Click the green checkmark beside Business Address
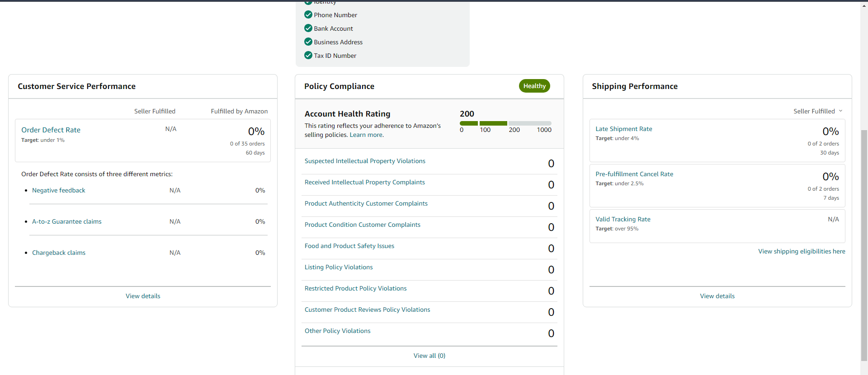The width and height of the screenshot is (868, 375). (308, 42)
